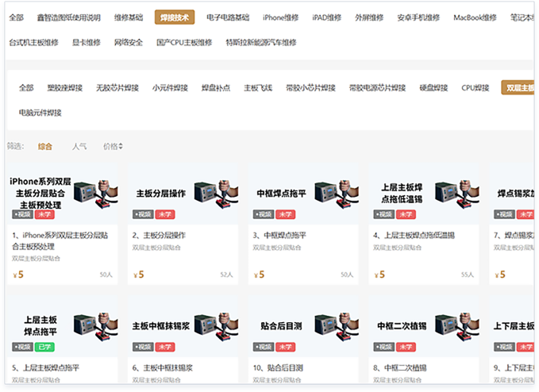This screenshot has height=392, width=539.
Task: Filter by 塑胶座焊接 subcategory
Action: pyautogui.click(x=65, y=88)
